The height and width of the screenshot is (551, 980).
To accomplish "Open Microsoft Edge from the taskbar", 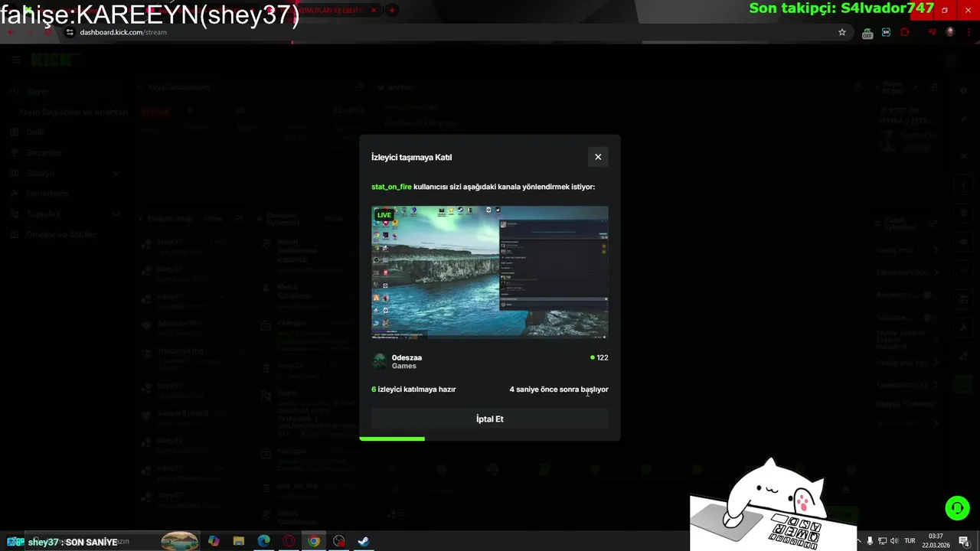I will coord(264,541).
